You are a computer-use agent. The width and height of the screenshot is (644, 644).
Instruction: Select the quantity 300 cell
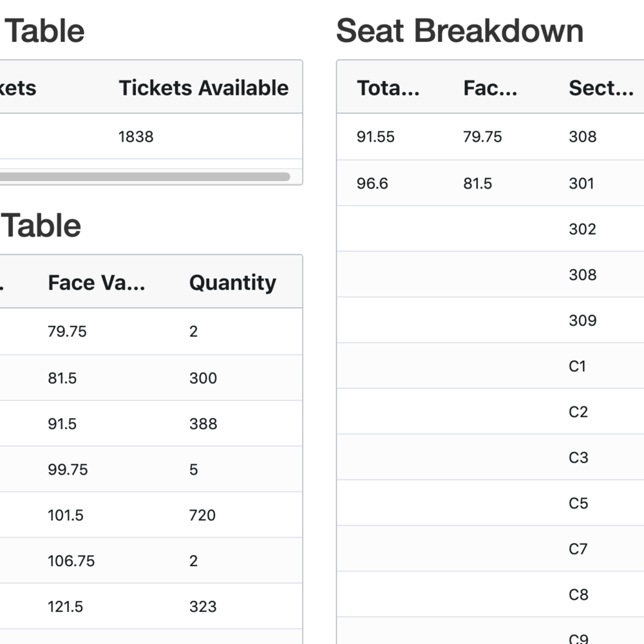tap(203, 378)
